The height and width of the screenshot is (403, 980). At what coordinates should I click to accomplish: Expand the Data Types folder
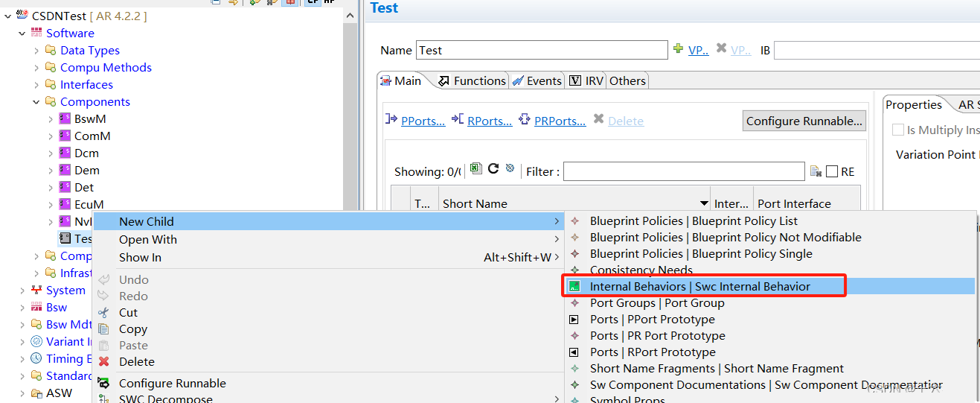[x=36, y=51]
